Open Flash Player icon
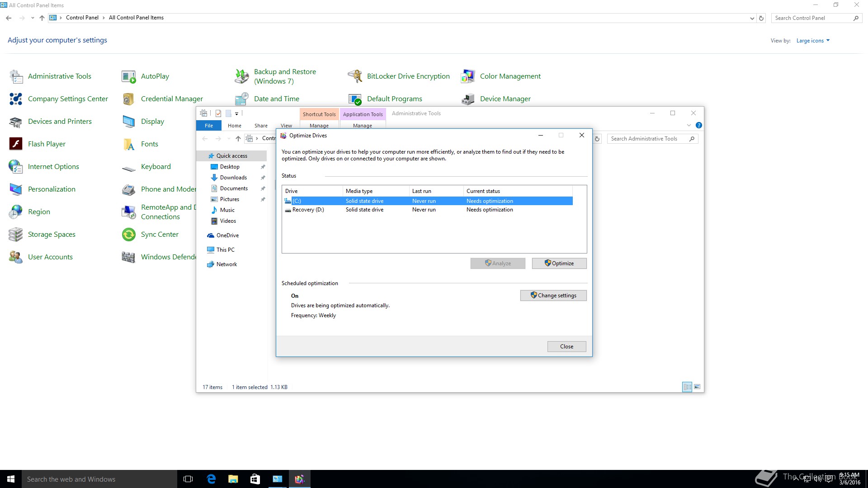 16,144
